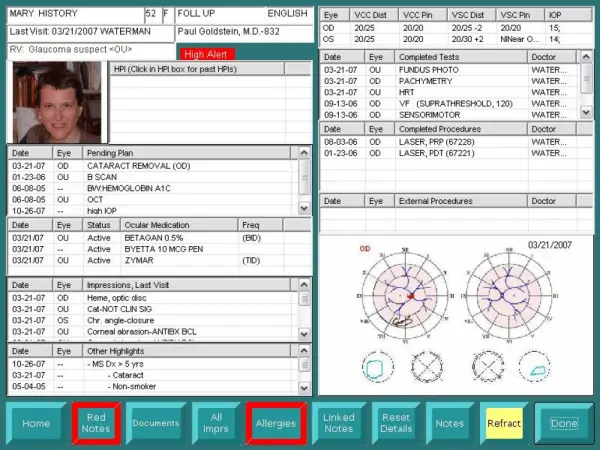Screen dimensions: 600x450
Task: Open the Allergies panel
Action: click(x=274, y=423)
